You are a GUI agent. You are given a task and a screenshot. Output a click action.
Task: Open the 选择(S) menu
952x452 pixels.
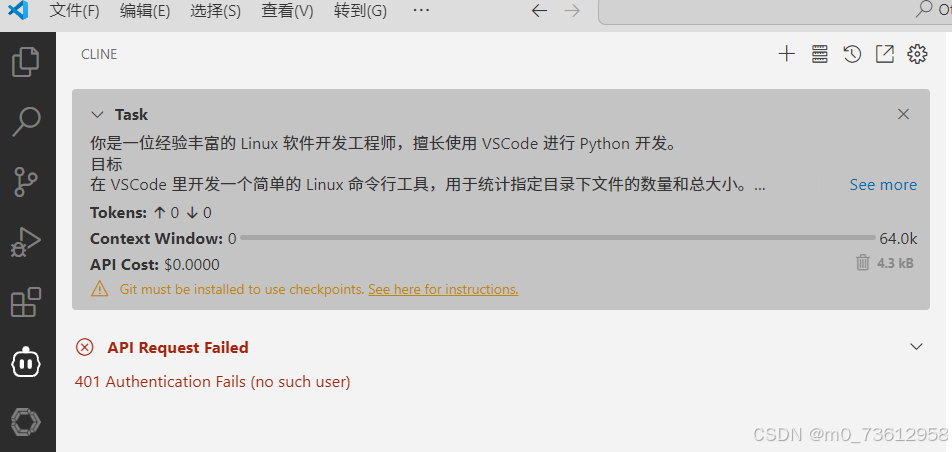pyautogui.click(x=216, y=10)
